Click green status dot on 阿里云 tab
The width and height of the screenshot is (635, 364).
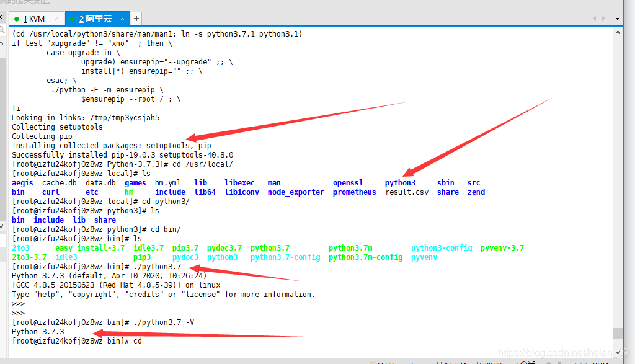click(73, 19)
